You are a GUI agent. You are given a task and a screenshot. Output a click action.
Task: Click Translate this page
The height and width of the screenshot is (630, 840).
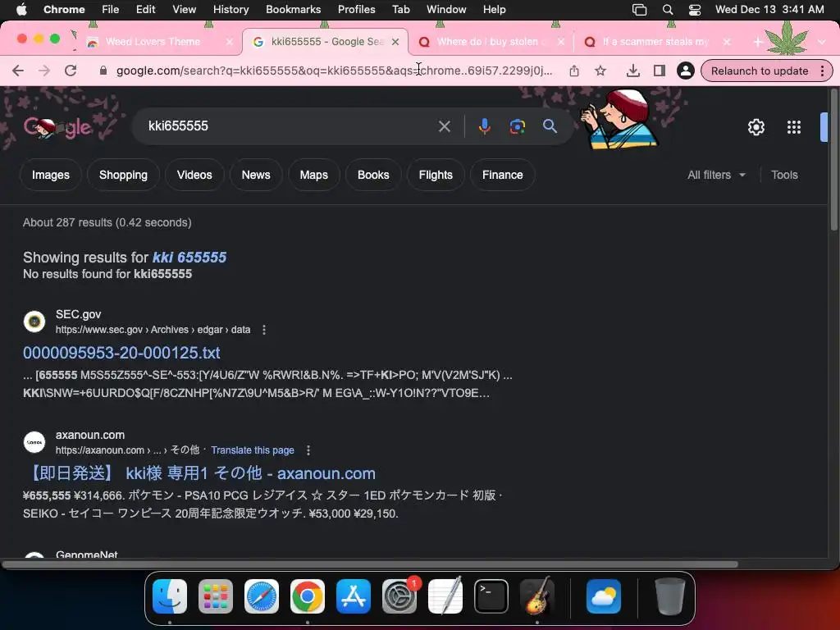(253, 450)
